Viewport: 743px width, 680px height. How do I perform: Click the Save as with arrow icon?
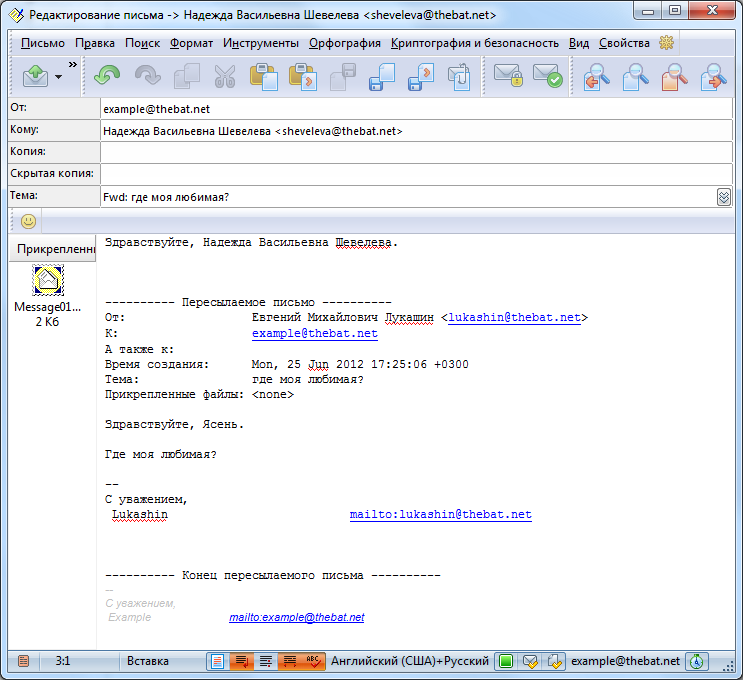tap(421, 76)
